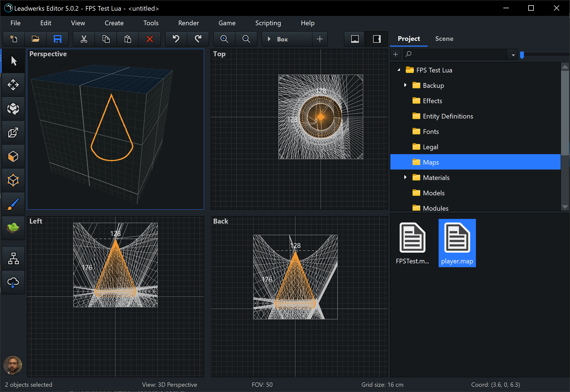Click the cloud download icon
The width and height of the screenshot is (570, 392).
(x=13, y=282)
